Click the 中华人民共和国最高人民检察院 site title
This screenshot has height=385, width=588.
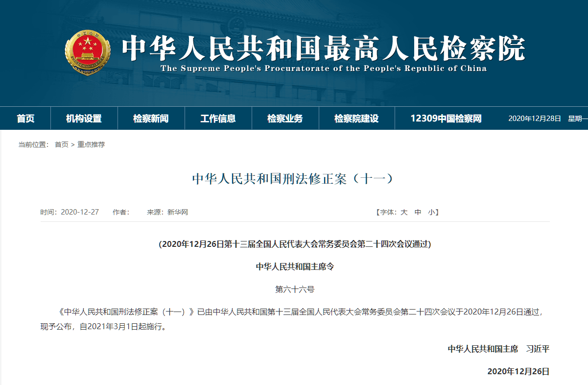323,48
